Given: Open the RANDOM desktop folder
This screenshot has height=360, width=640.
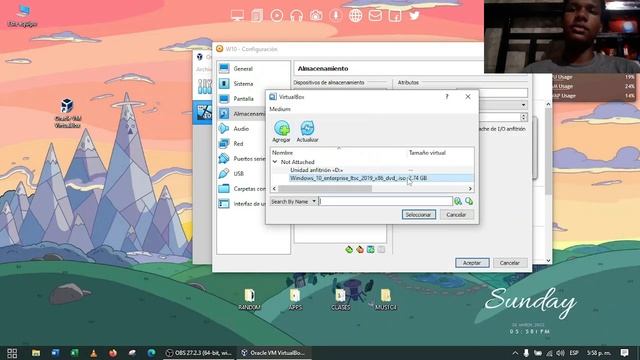Looking at the screenshot, I should click(x=249, y=299).
